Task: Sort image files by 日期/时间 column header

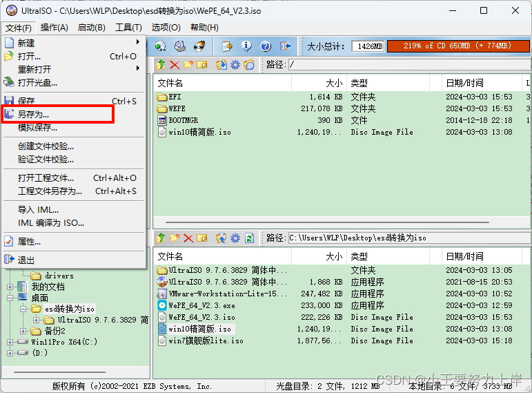Action: coord(482,83)
